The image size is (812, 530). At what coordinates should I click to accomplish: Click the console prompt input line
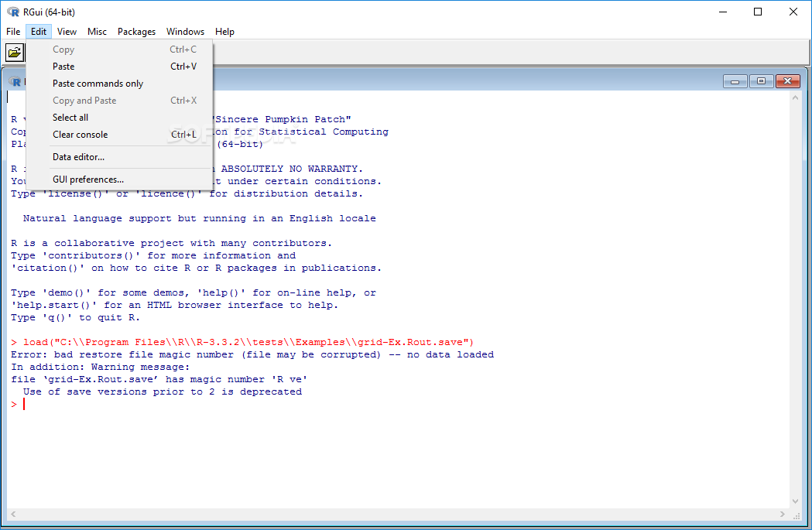tap(398, 404)
